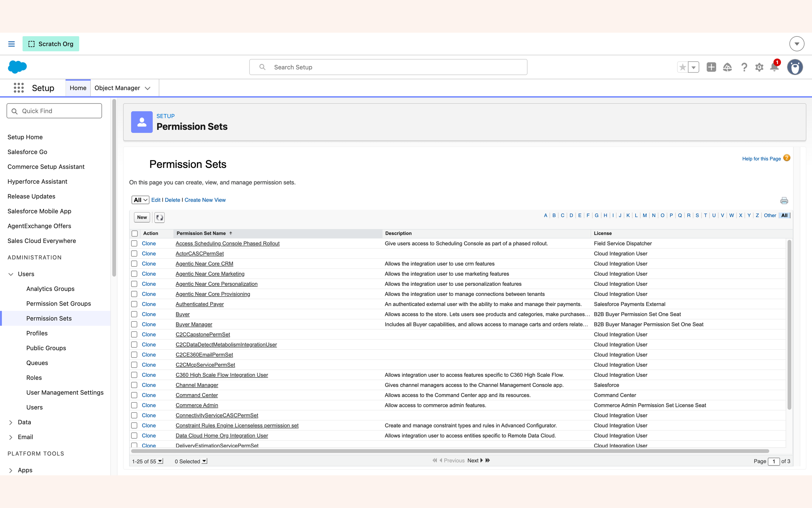812x508 pixels.
Task: Check the Channel Manager row checkbox
Action: pyautogui.click(x=134, y=385)
